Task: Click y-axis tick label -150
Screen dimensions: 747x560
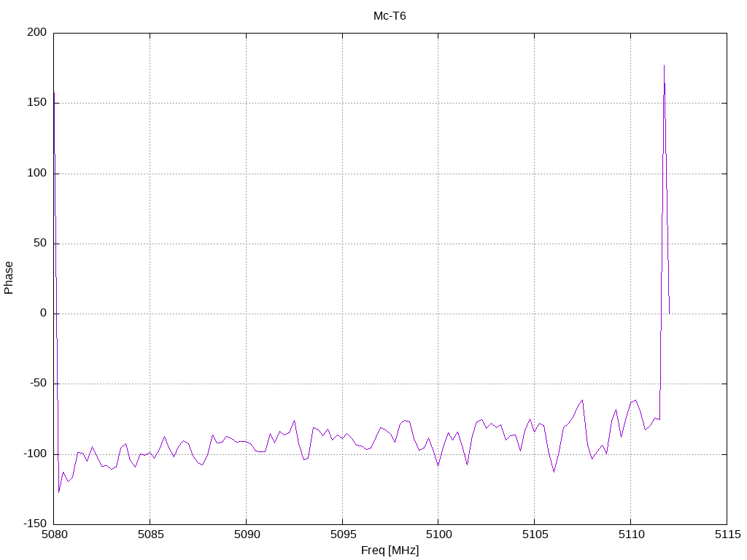Action: click(x=35, y=524)
